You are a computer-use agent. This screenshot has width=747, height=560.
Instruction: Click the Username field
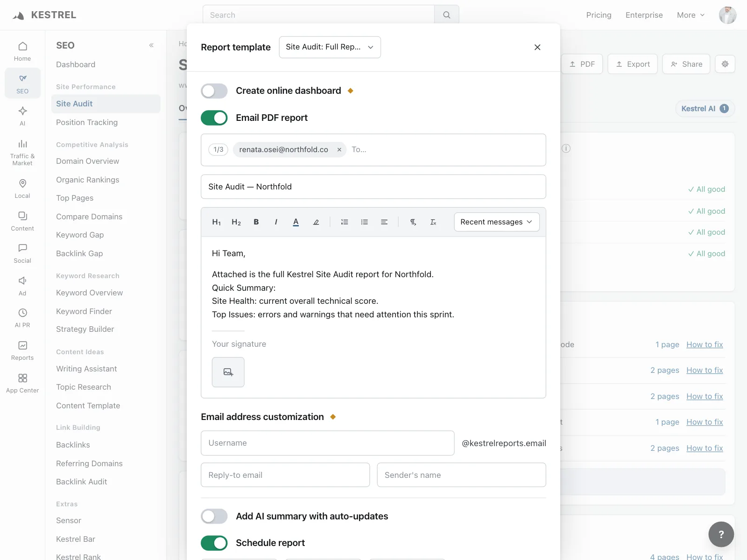[x=328, y=443]
